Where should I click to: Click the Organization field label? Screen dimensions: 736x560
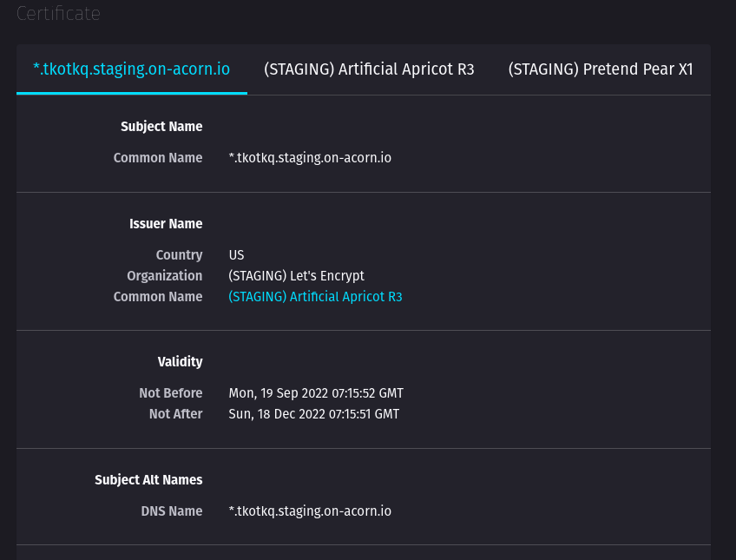pos(164,276)
